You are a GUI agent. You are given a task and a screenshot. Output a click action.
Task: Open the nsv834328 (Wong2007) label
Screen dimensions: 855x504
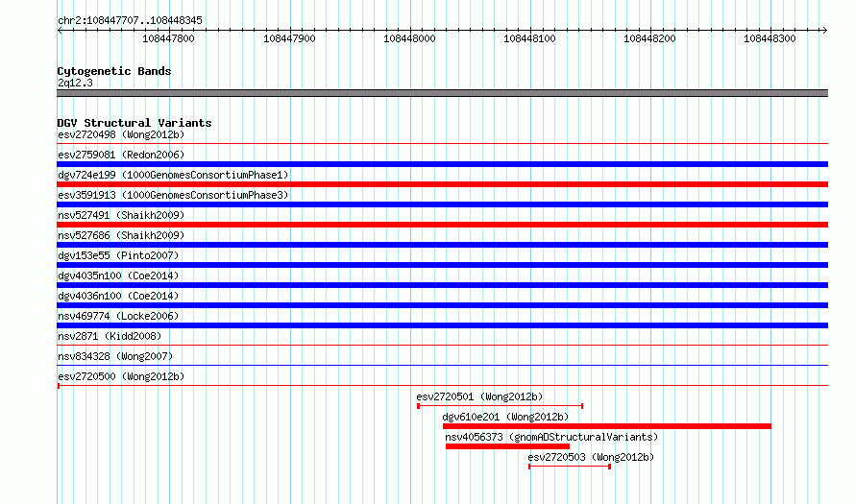click(x=115, y=356)
